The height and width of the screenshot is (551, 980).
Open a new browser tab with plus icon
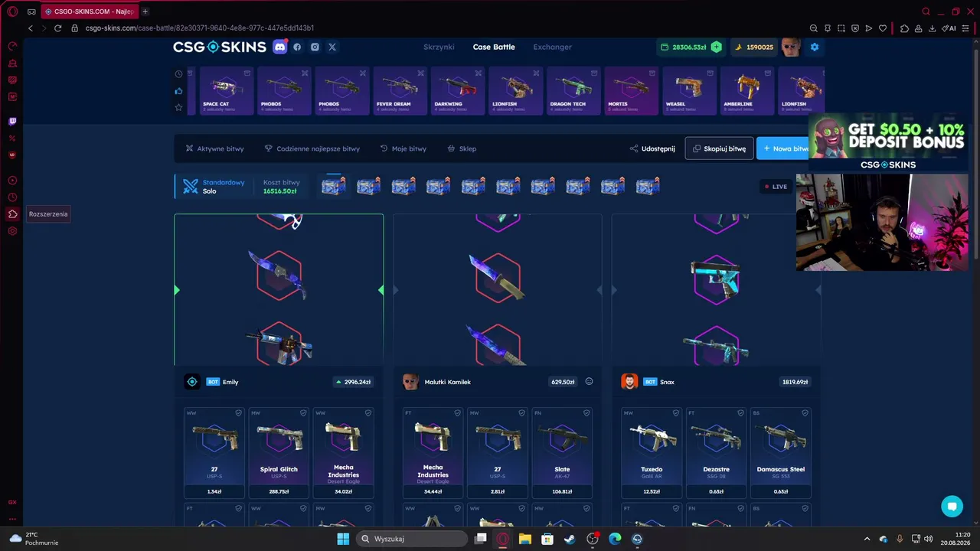[145, 11]
